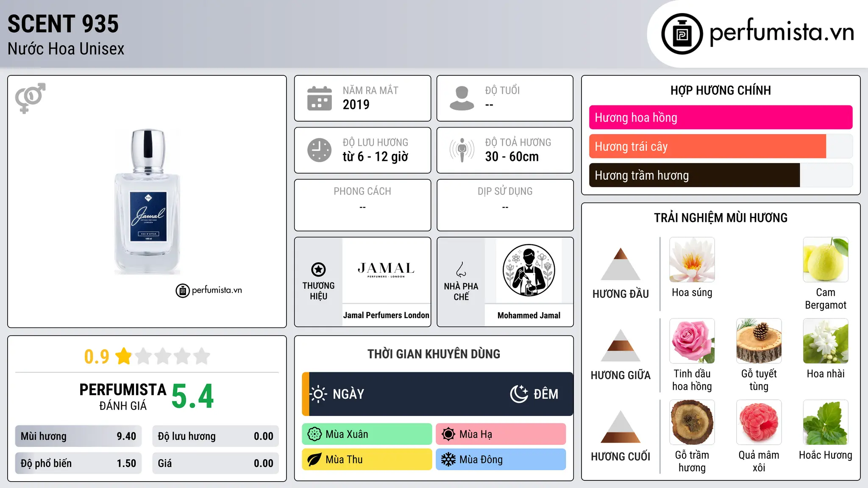
Task: Click the Thời Gian Khuyên Dùng heading
Action: pos(434,354)
